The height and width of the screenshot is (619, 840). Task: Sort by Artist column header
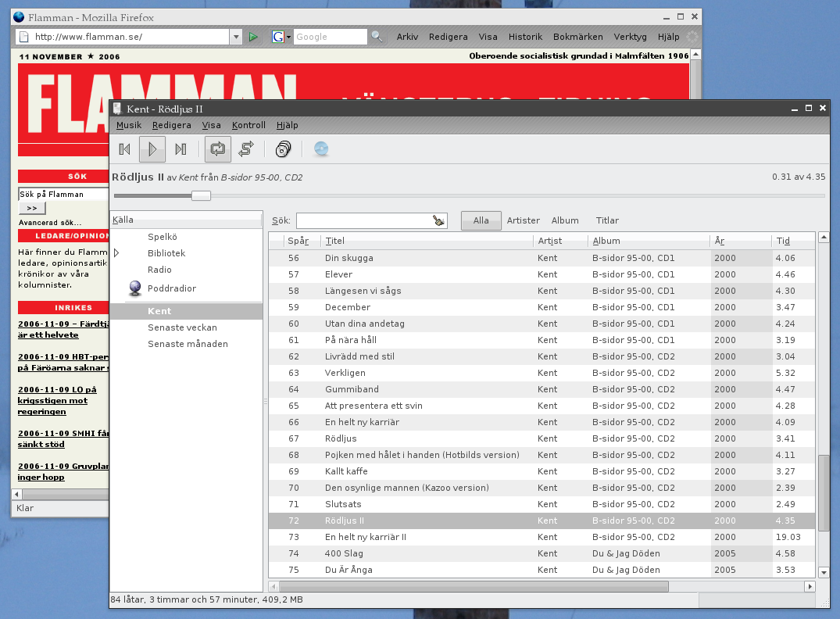(x=560, y=241)
